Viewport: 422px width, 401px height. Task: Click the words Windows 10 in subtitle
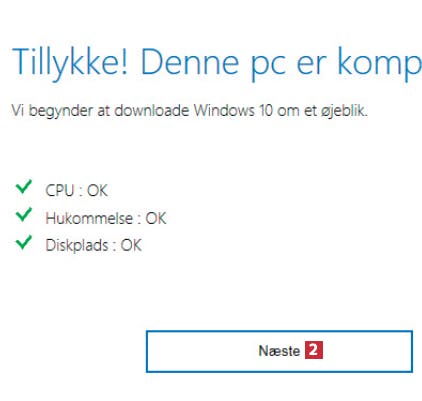click(233, 110)
